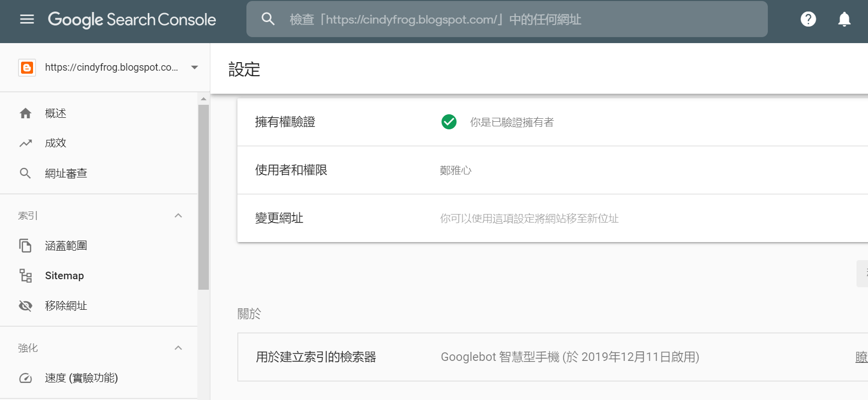The height and width of the screenshot is (400, 868).
Task: Click the sidebar scrollbar up arrow
Action: tap(203, 99)
